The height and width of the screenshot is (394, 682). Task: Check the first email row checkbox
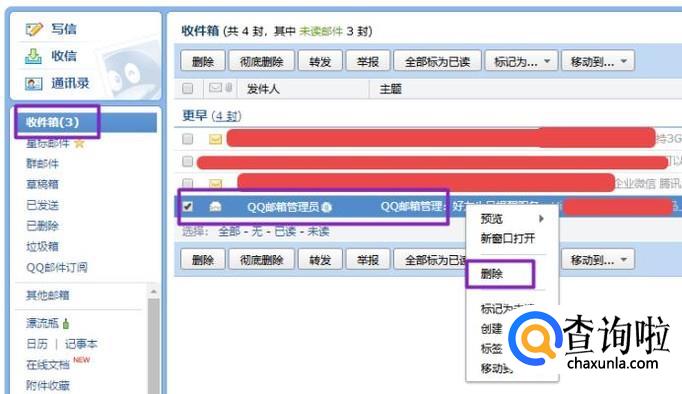pyautogui.click(x=187, y=139)
